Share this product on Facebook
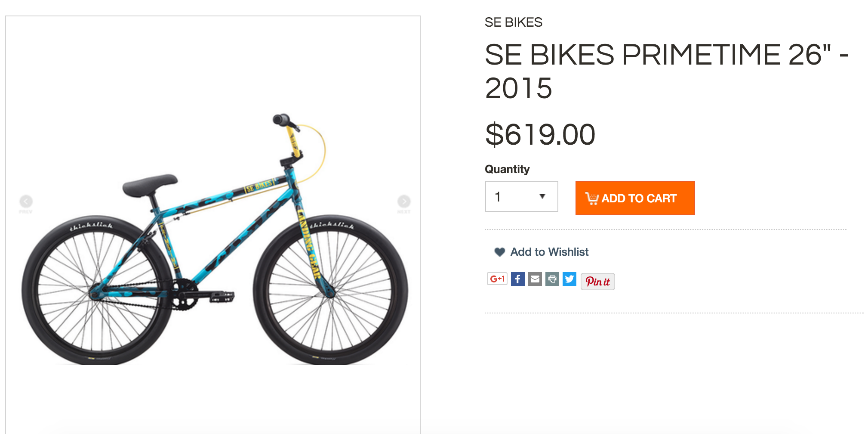This screenshot has height=434, width=868. (x=517, y=279)
